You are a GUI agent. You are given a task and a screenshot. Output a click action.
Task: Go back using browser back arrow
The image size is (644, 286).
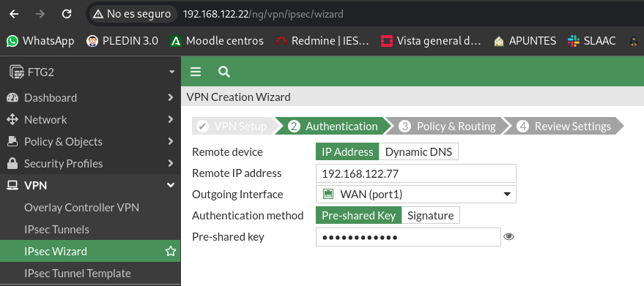[14, 14]
